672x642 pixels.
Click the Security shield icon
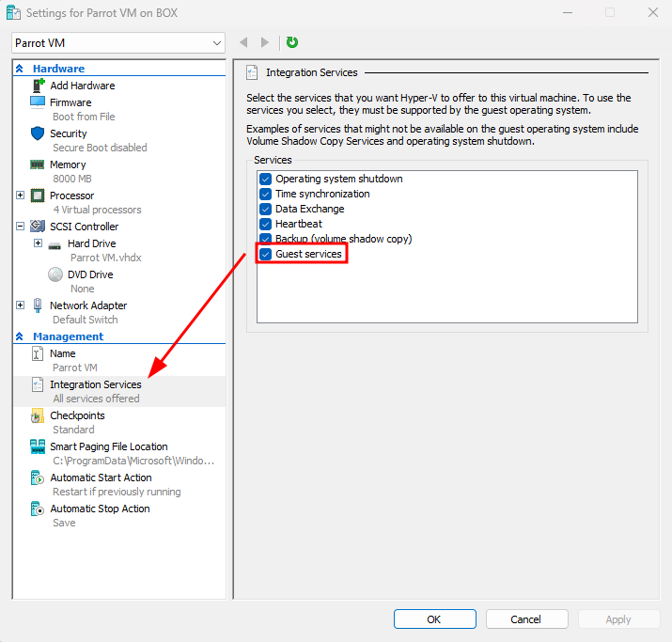click(38, 133)
